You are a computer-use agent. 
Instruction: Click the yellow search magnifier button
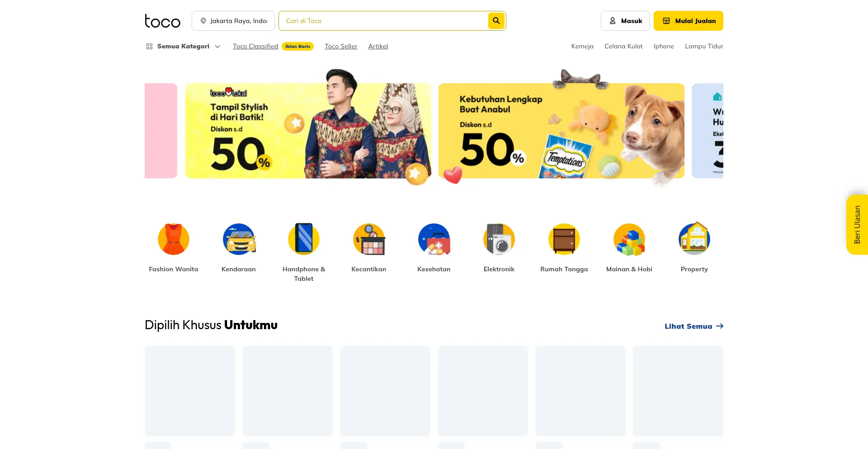[x=496, y=21]
